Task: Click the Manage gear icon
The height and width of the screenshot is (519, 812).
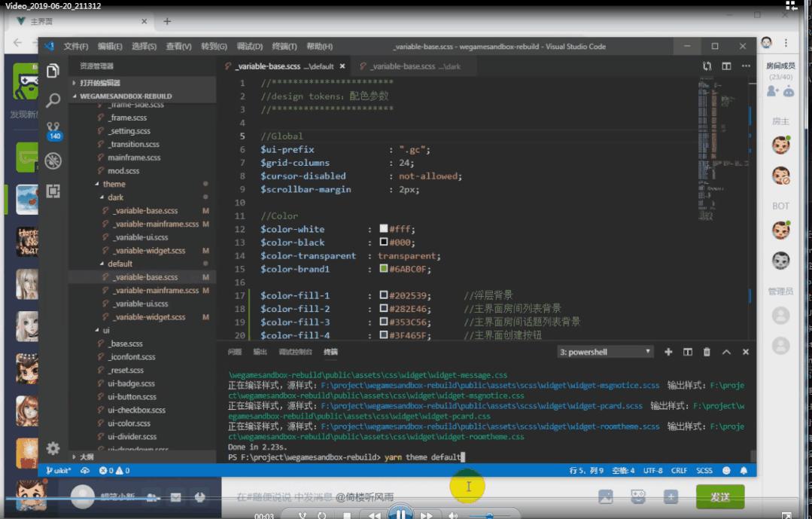Action: coord(53,448)
